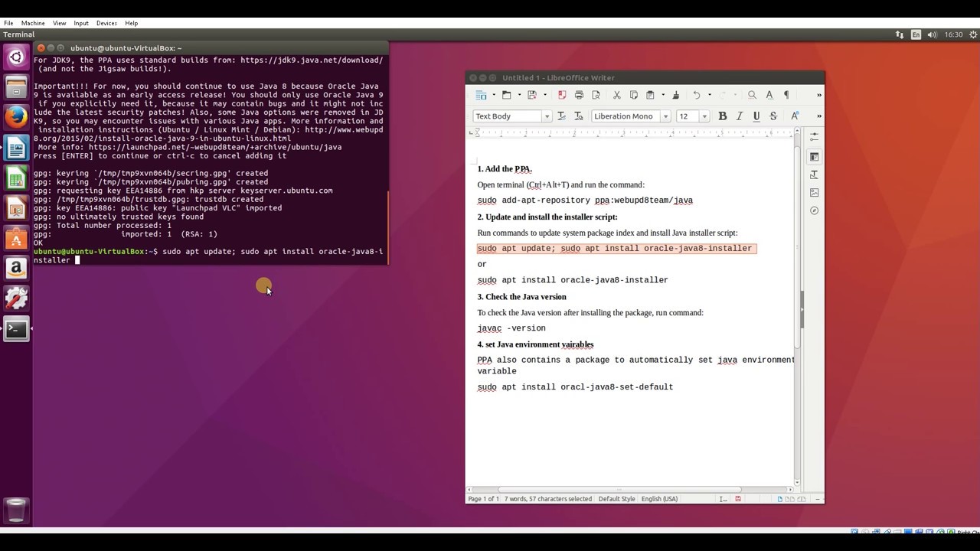The height and width of the screenshot is (551, 980).
Task: Toggle Underline formatting
Action: [756, 116]
